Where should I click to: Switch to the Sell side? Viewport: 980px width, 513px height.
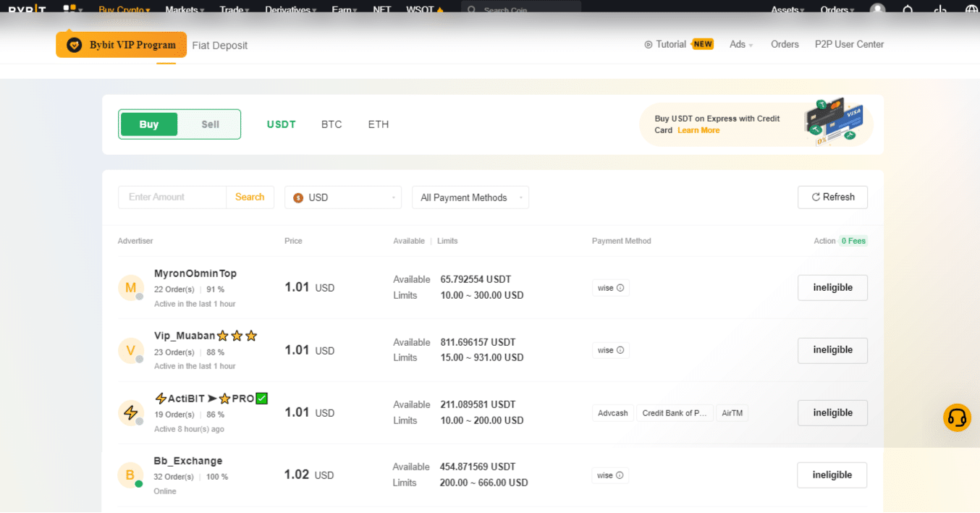pyautogui.click(x=211, y=124)
